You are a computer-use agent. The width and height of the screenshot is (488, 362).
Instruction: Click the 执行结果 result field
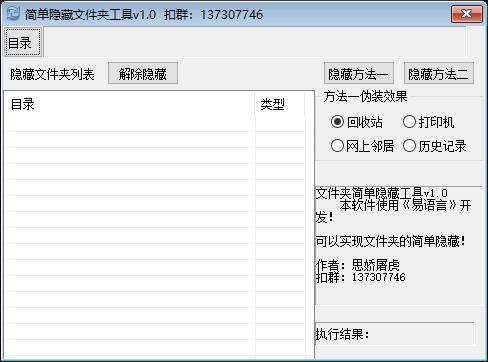pyautogui.click(x=395, y=334)
